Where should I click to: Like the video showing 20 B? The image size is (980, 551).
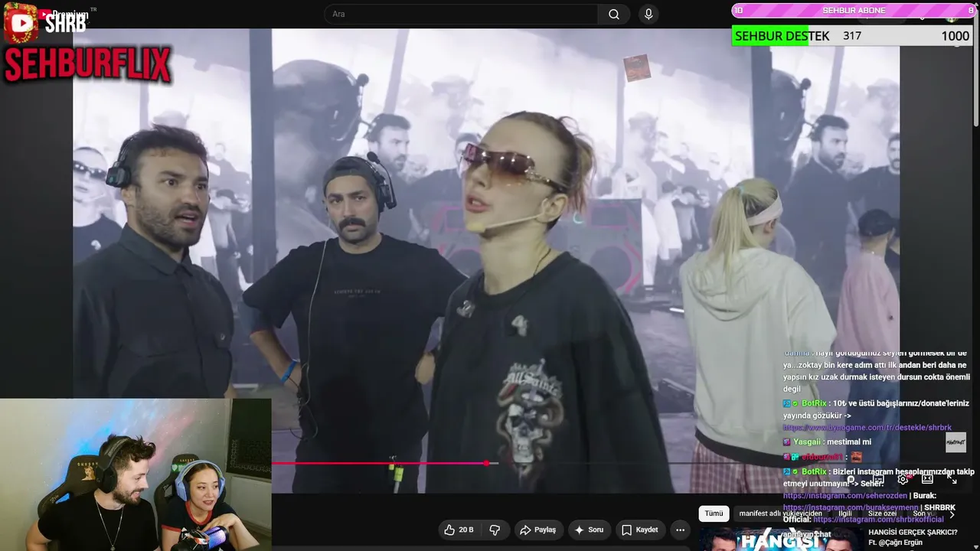click(459, 530)
